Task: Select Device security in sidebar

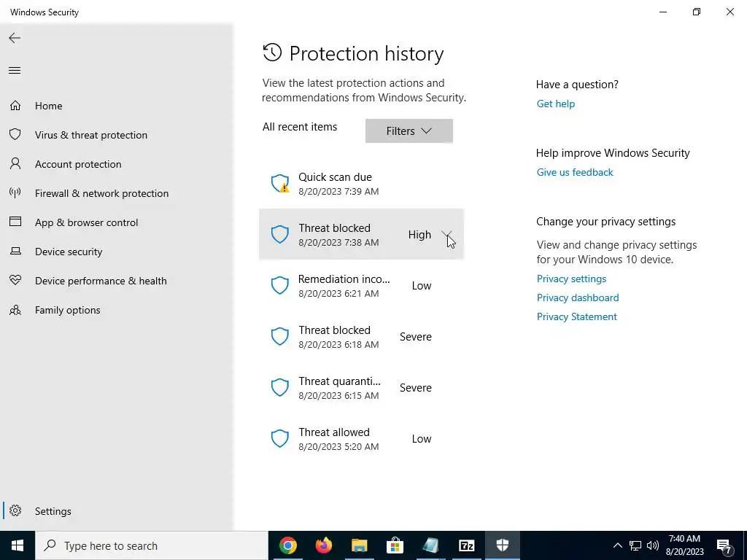Action: pyautogui.click(x=69, y=252)
